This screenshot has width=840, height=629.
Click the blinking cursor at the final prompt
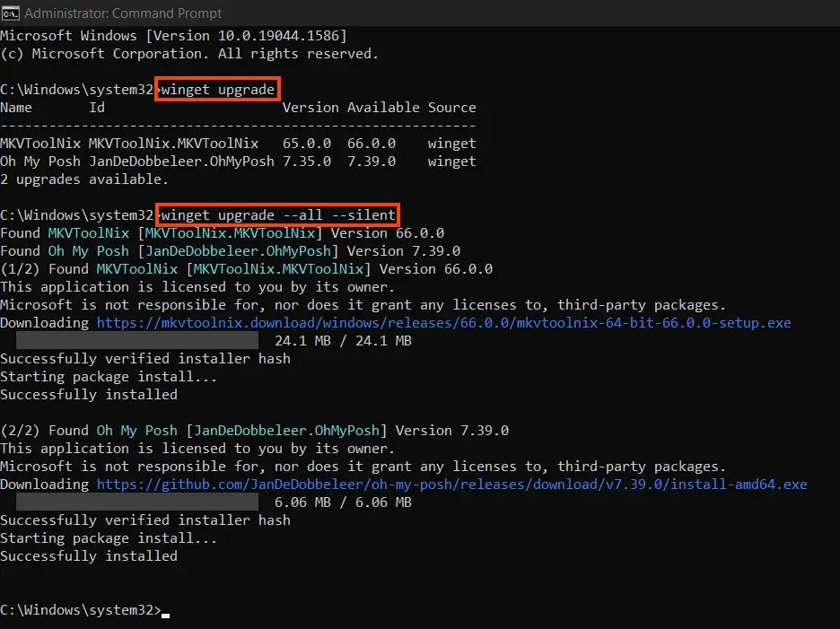pyautogui.click(x=165, y=613)
